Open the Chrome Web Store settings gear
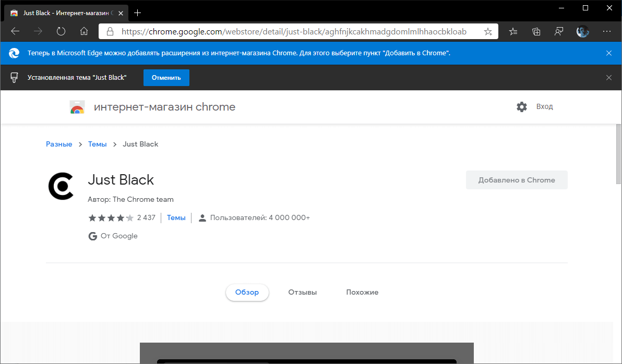 [x=521, y=106]
